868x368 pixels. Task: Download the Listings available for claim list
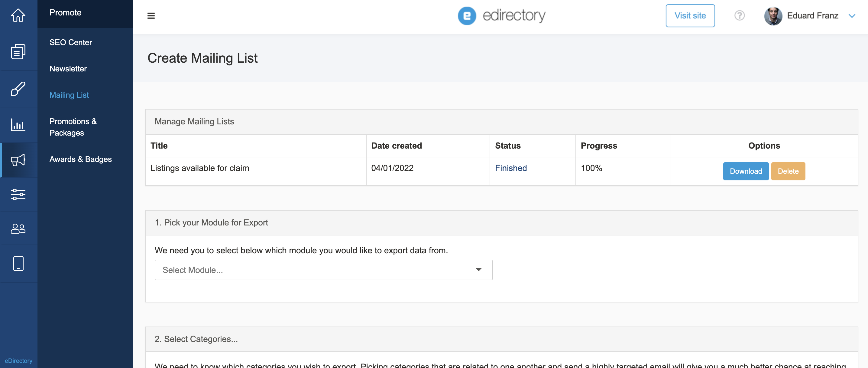(745, 171)
